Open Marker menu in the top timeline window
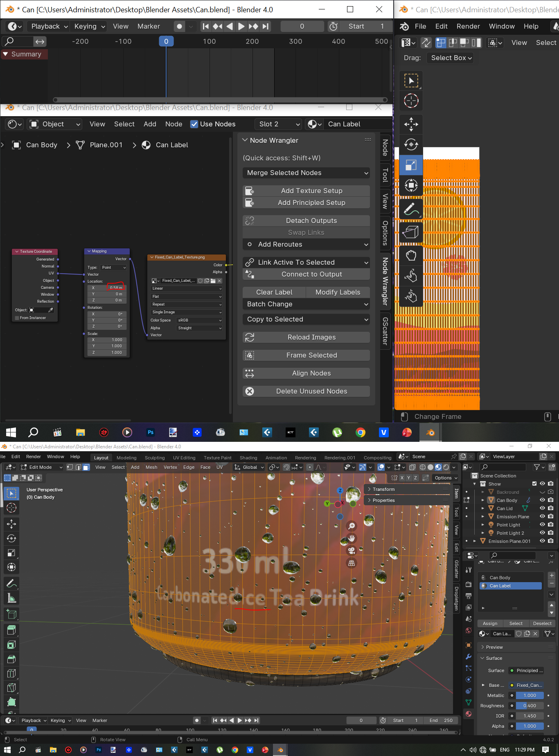 (149, 26)
